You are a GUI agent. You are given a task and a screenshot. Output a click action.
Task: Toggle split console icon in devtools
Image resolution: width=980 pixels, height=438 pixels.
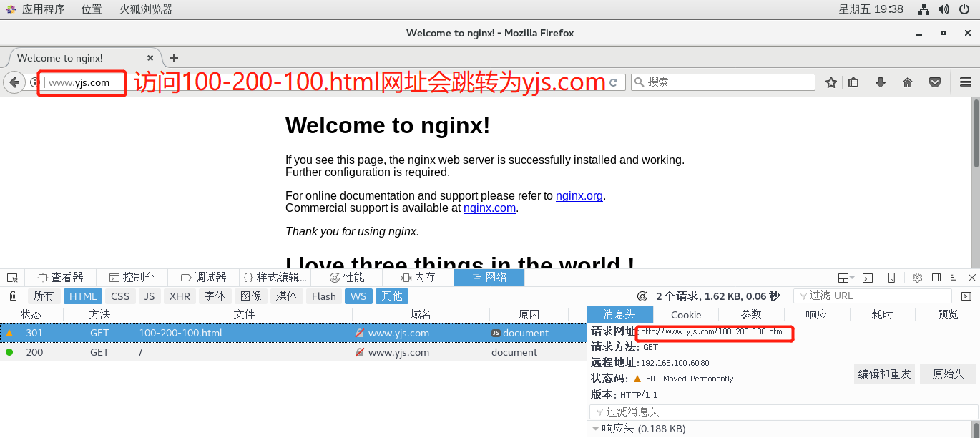click(x=868, y=278)
